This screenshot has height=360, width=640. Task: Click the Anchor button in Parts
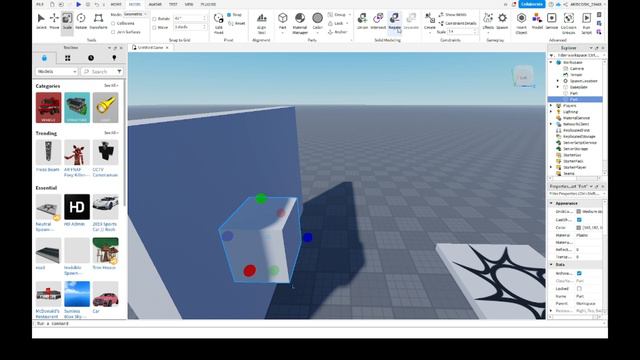point(337,32)
